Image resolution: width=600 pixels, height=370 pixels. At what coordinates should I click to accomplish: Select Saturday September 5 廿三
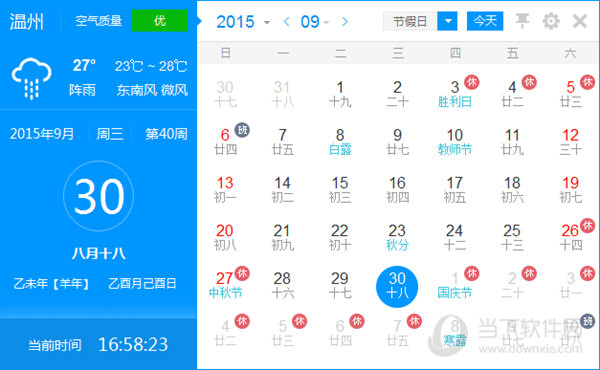coord(571,94)
